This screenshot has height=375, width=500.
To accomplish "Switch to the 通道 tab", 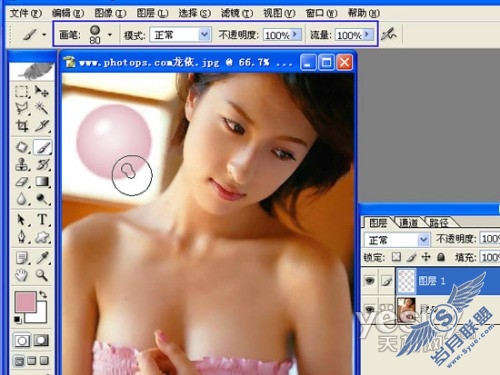I will coord(408,222).
